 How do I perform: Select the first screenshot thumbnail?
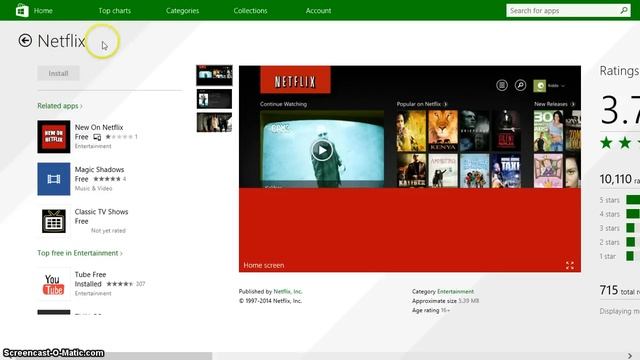point(214,75)
